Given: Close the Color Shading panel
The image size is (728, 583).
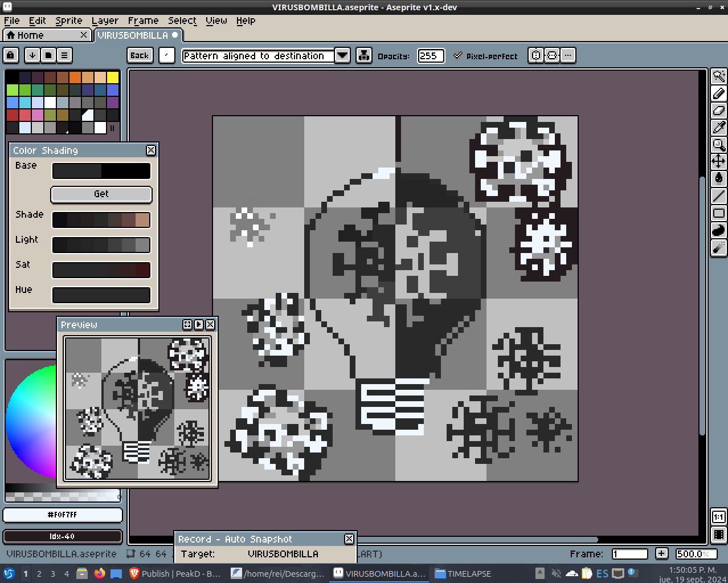Looking at the screenshot, I should point(151,150).
